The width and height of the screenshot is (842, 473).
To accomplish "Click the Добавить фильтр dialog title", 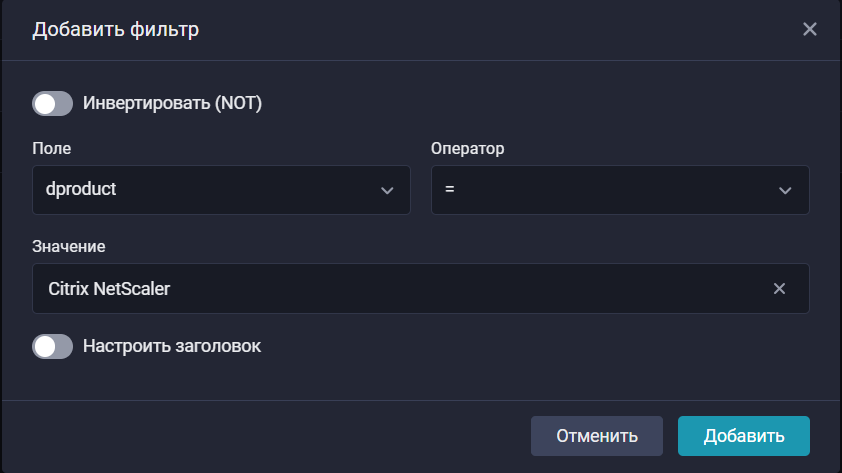I will [116, 29].
